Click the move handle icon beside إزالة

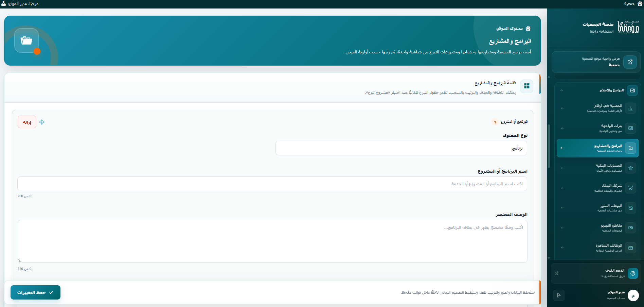[42, 122]
